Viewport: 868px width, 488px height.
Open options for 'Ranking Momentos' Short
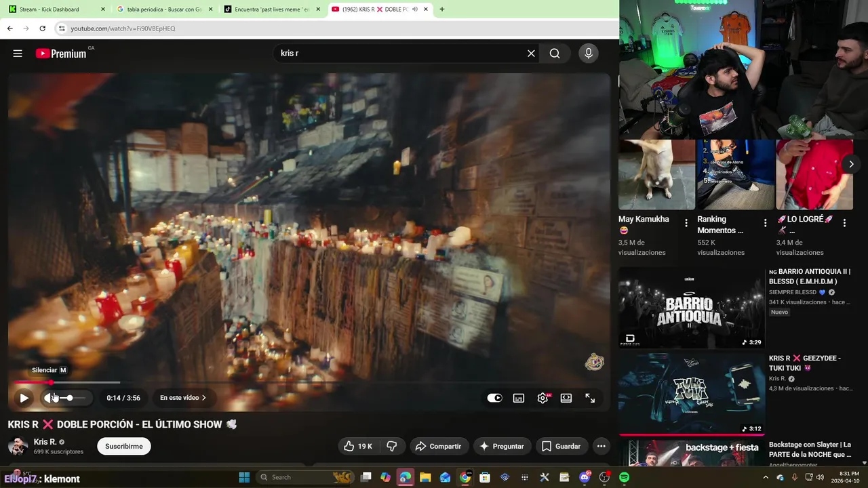(x=766, y=223)
